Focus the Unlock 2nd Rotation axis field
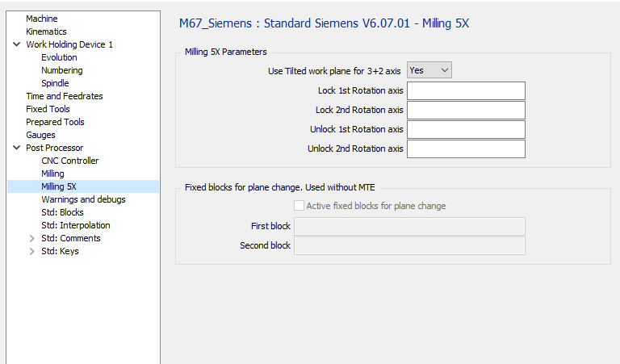 point(466,149)
